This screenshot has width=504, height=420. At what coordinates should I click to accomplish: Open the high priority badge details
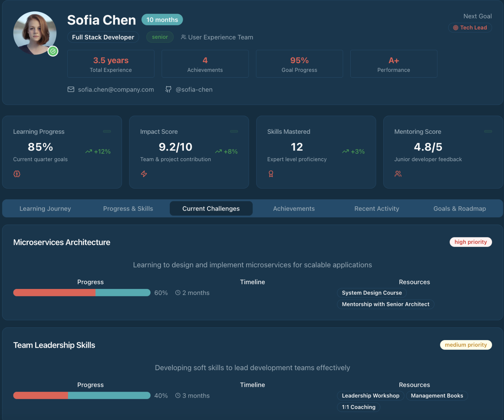(x=471, y=242)
